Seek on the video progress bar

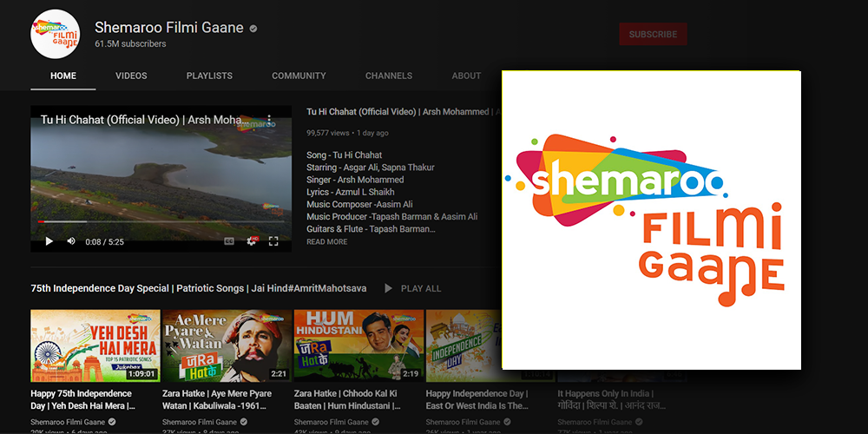pyautogui.click(x=161, y=222)
